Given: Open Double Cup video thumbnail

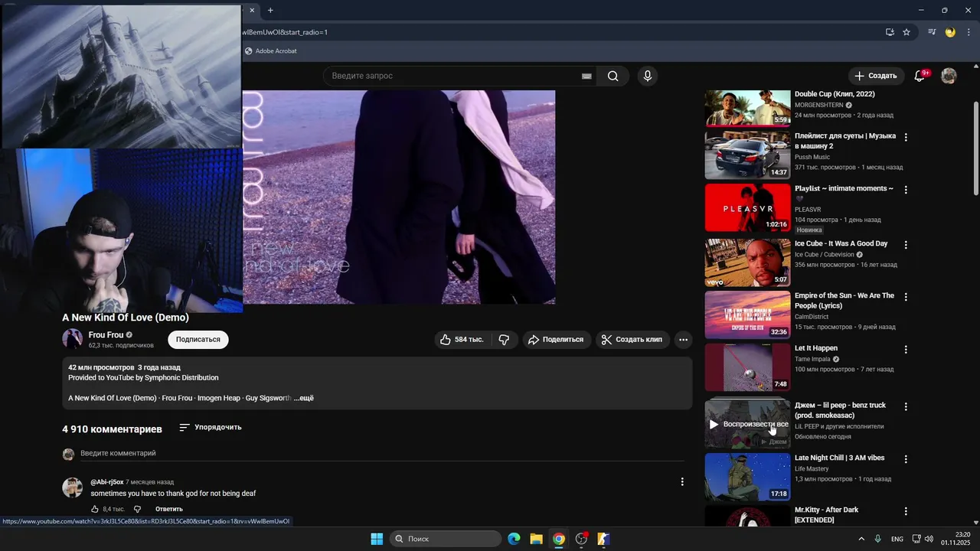Looking at the screenshot, I should coord(747,108).
